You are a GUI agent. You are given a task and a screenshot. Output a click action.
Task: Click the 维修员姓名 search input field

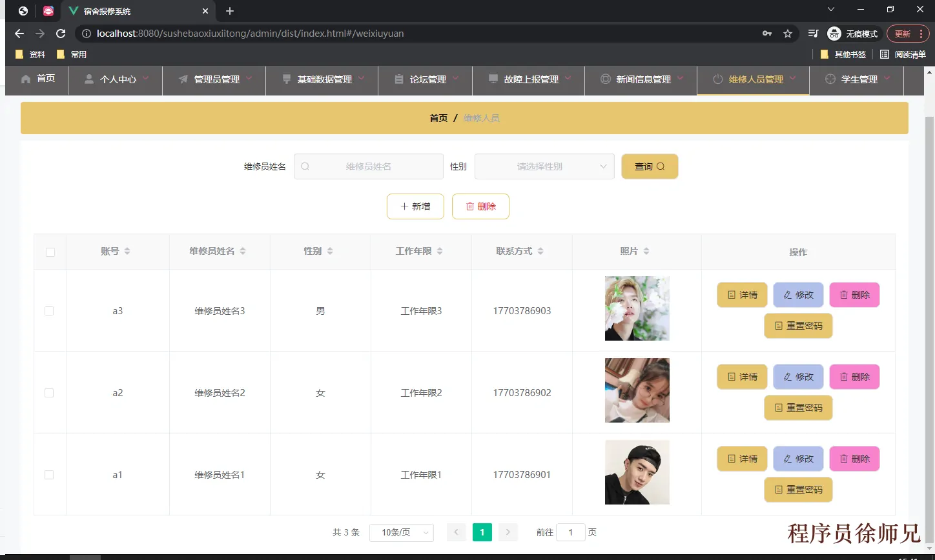click(x=369, y=166)
